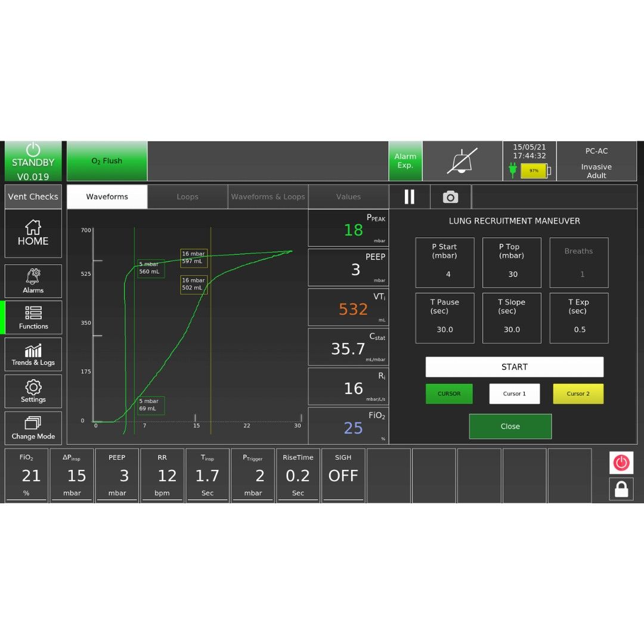This screenshot has height=644, width=644.
Task: Open the Alarms panel
Action: click(x=33, y=281)
